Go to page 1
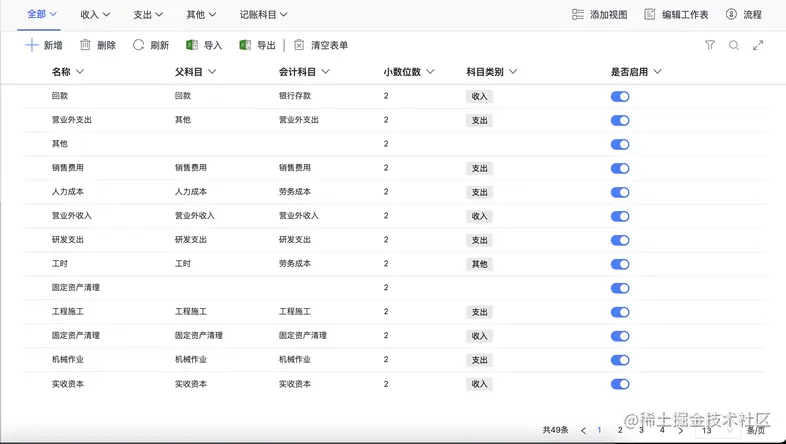The image size is (786, 444). [599, 430]
